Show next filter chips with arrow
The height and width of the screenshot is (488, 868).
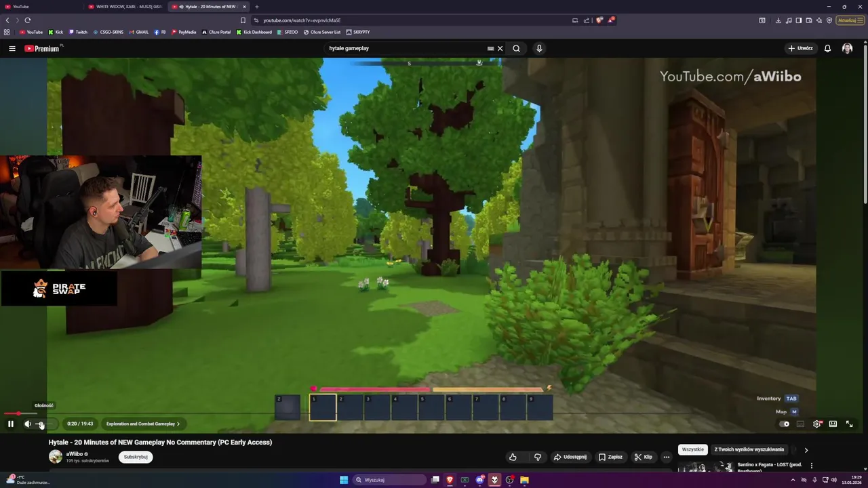click(x=806, y=449)
